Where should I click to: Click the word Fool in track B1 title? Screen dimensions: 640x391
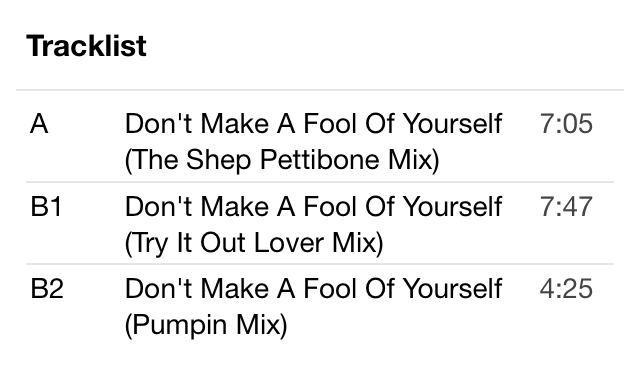330,206
